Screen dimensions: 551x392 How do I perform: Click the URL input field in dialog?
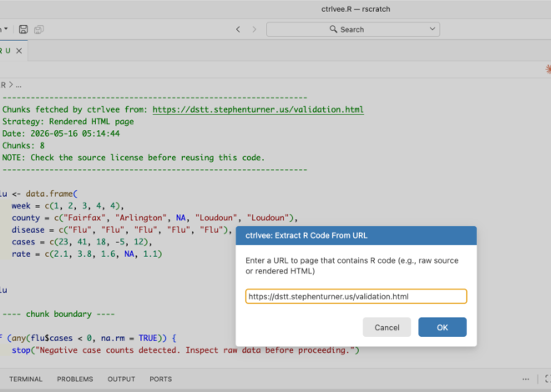(356, 296)
